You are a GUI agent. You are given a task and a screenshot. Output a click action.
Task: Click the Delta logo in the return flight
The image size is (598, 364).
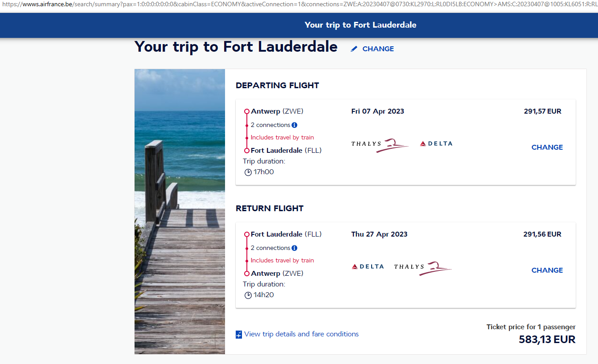368,266
